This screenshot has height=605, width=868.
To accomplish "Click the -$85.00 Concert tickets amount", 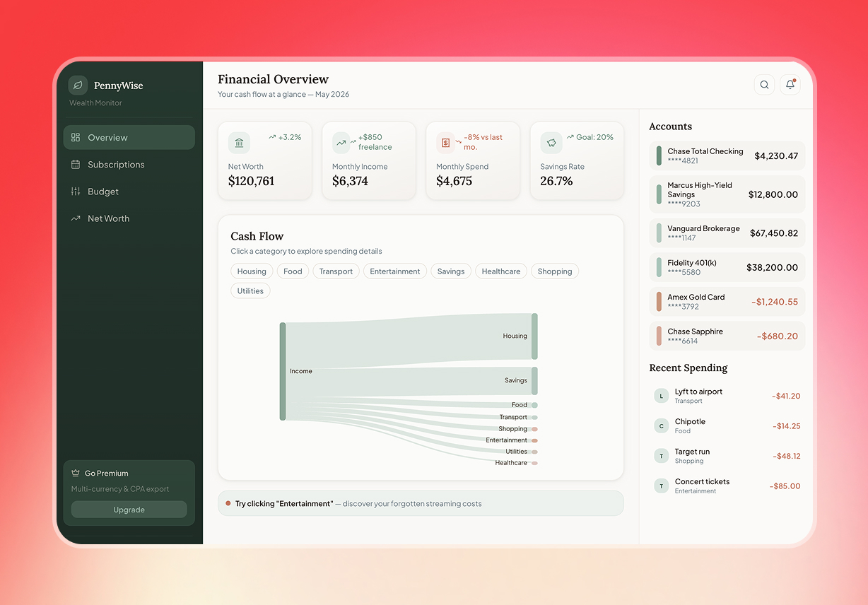I will tap(785, 486).
